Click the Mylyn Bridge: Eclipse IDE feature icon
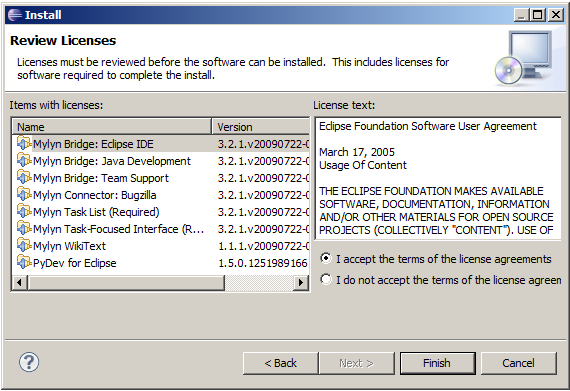The image size is (570, 391). [x=24, y=144]
